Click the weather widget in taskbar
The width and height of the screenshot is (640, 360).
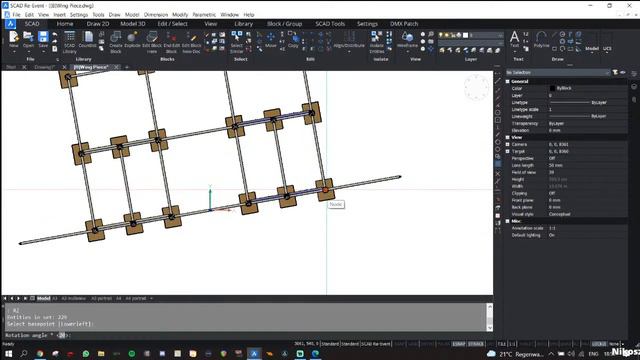tap(516, 354)
